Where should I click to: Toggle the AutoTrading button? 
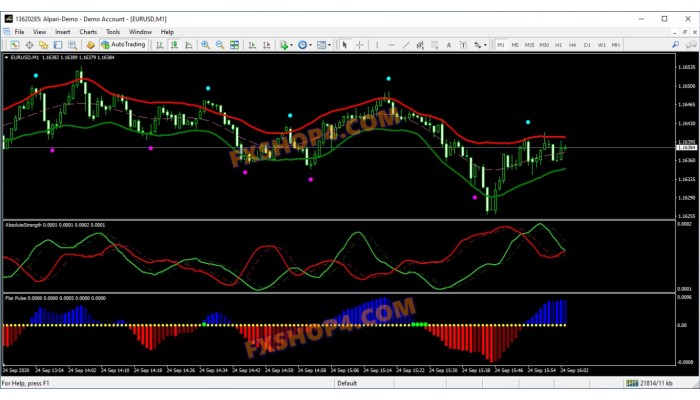coord(122,44)
